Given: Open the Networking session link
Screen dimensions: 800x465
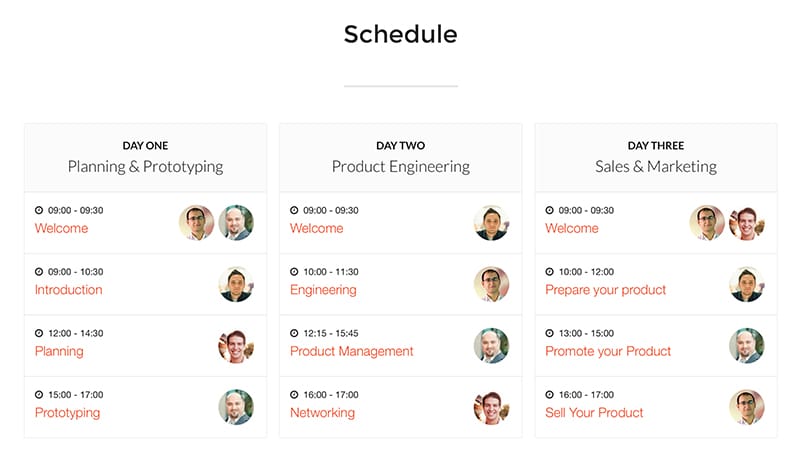Looking at the screenshot, I should (322, 412).
